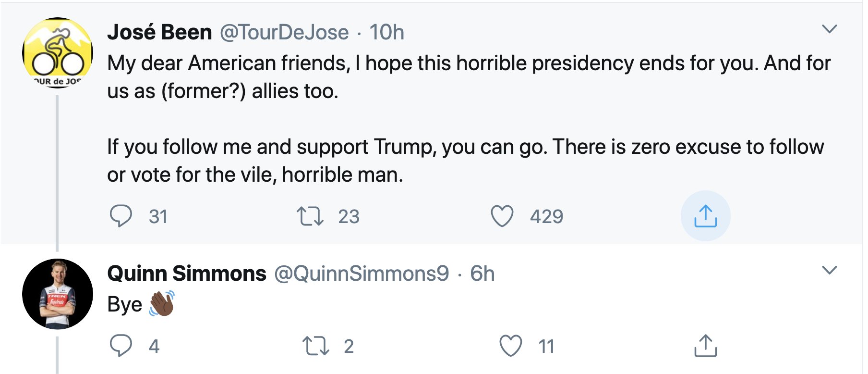The image size is (868, 374).
Task: Retweet Quinn Simmons' Bye tweet
Action: 316,346
